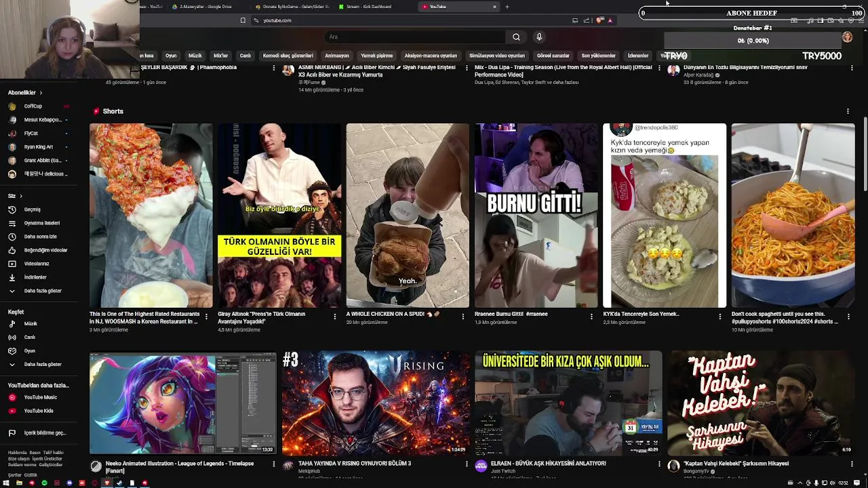Start voice search with microphone icon

pos(539,37)
